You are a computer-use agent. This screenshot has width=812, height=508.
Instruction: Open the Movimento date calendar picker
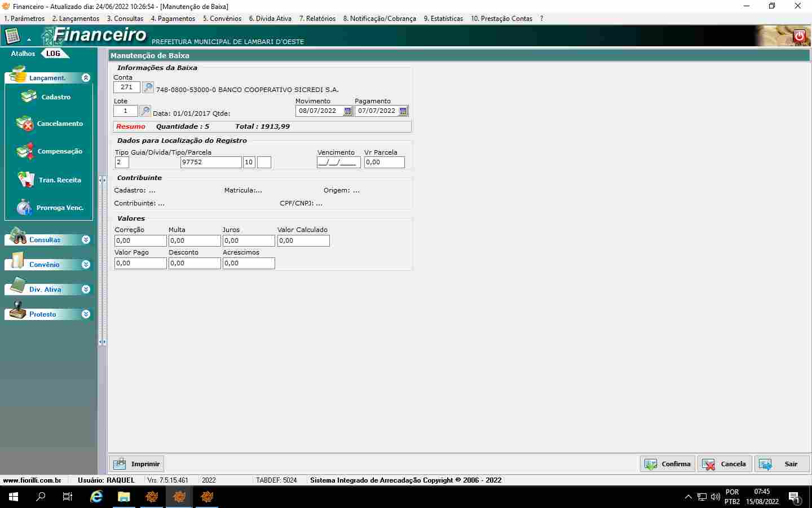click(x=348, y=111)
